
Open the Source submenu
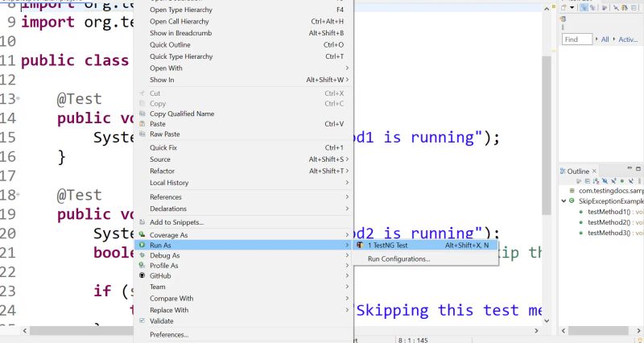(x=244, y=159)
